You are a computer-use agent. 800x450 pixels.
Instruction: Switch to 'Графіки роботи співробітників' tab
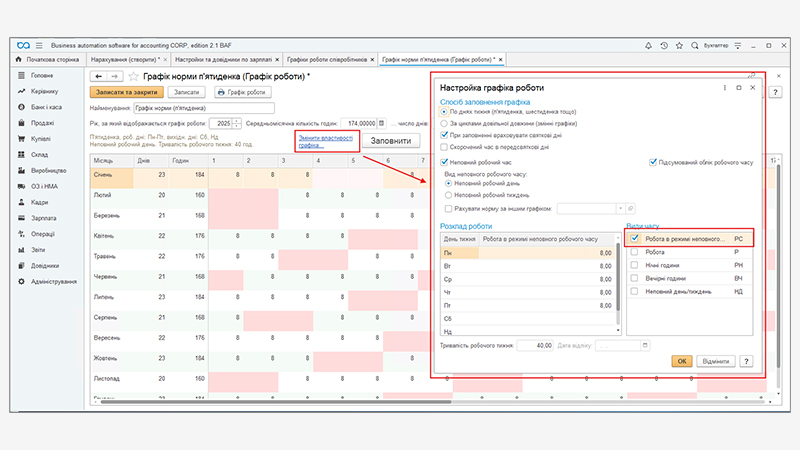click(328, 61)
